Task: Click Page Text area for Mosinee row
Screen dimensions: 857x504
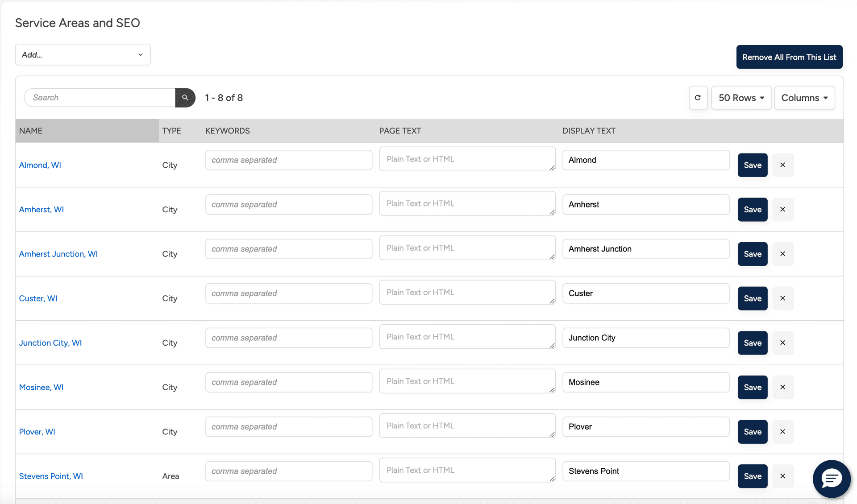Action: (467, 381)
